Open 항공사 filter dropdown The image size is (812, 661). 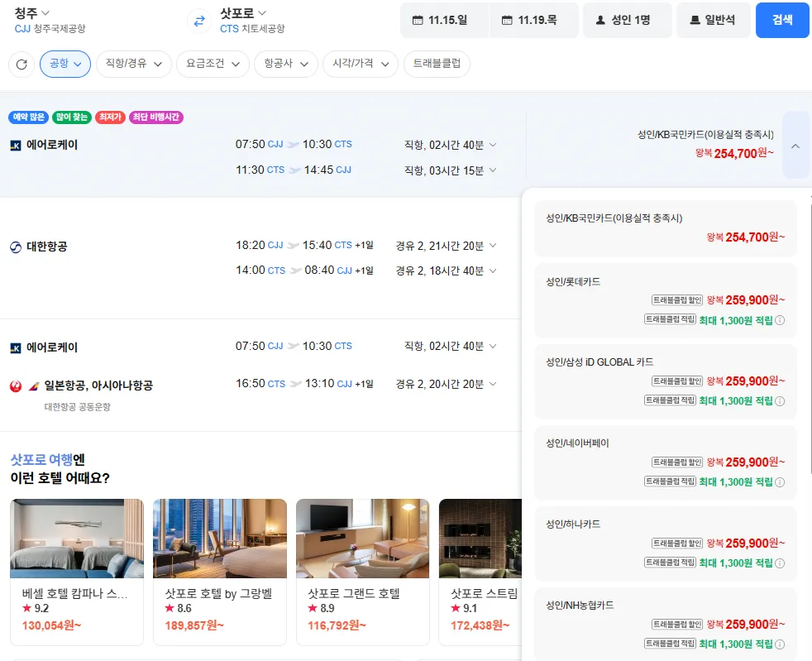coord(286,65)
